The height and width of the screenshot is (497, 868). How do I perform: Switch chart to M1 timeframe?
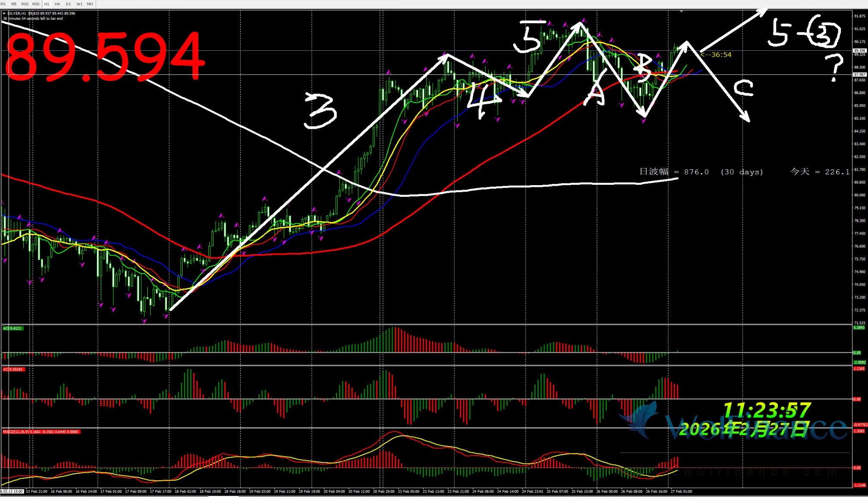[x=3, y=4]
